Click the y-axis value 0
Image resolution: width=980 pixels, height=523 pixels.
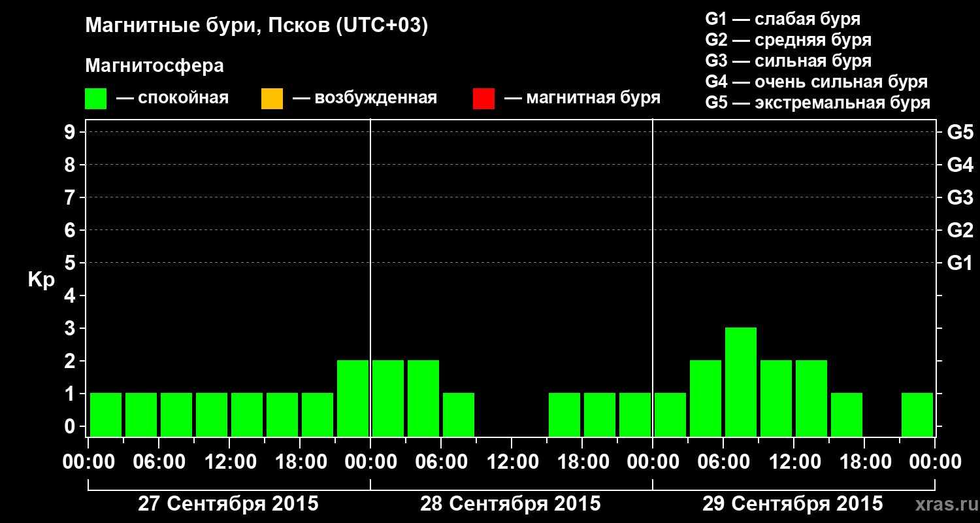71,426
